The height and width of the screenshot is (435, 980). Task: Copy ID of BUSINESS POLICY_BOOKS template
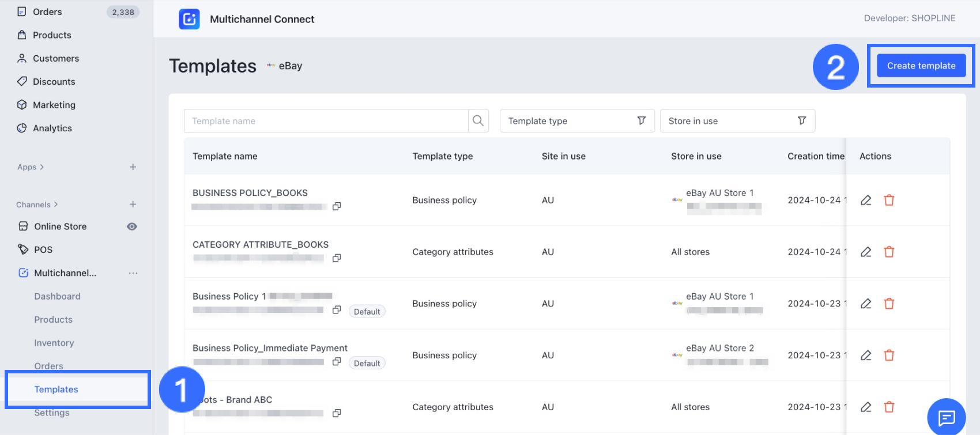click(x=337, y=206)
